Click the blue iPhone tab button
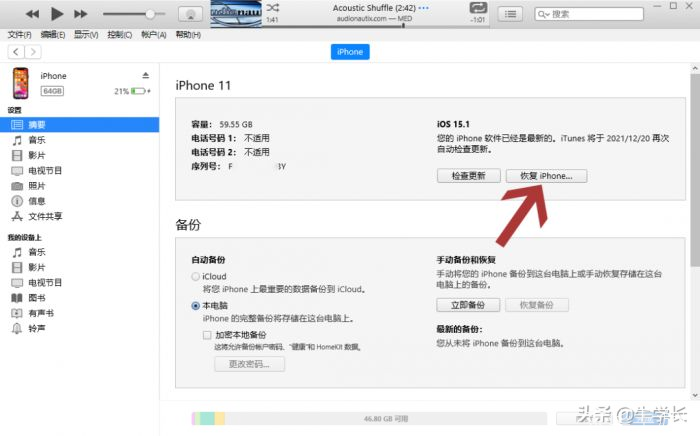The image size is (700, 436). (350, 52)
